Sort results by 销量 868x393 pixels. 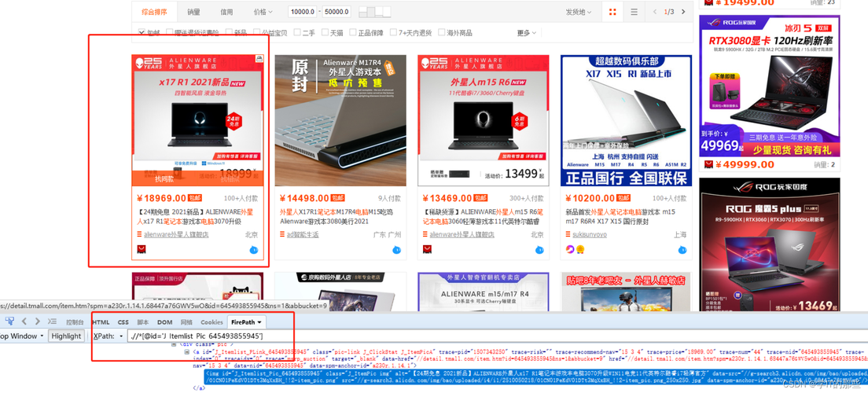193,12
